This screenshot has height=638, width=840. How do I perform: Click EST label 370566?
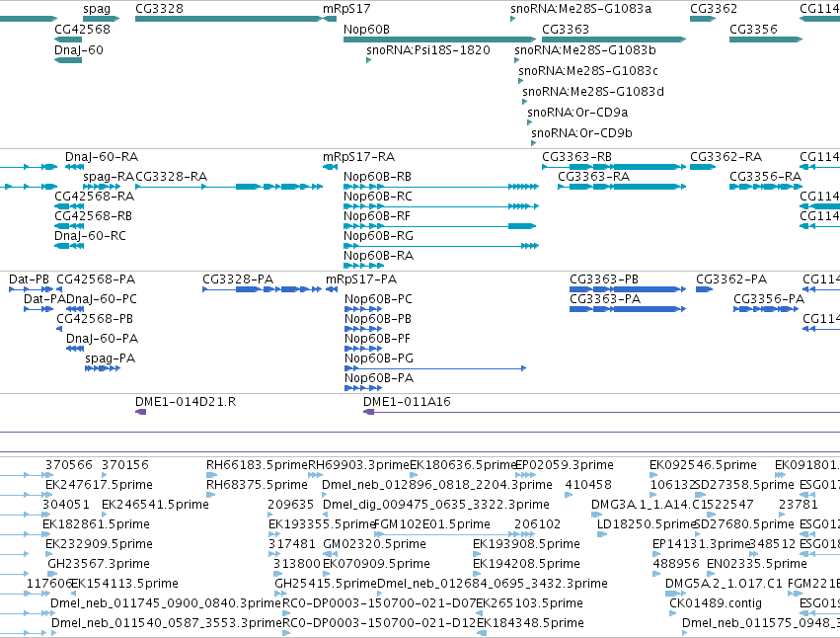68,465
